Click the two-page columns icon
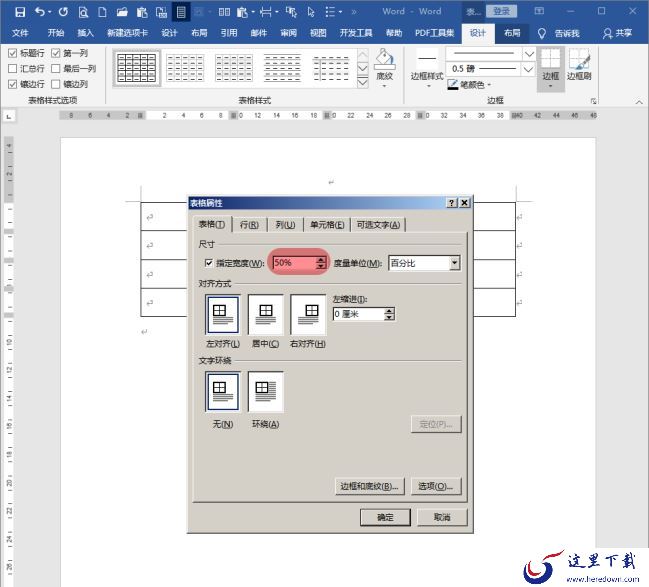The height and width of the screenshot is (587, 649). click(224, 12)
